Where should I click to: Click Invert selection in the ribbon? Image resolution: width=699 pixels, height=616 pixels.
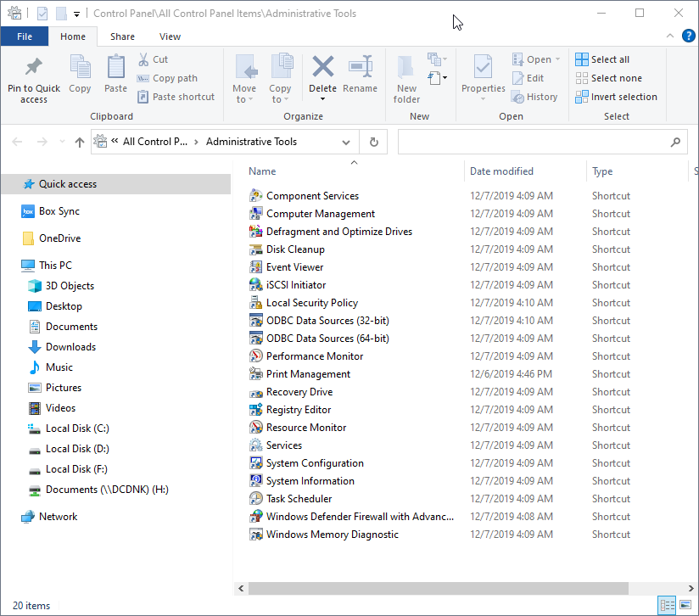tap(616, 97)
